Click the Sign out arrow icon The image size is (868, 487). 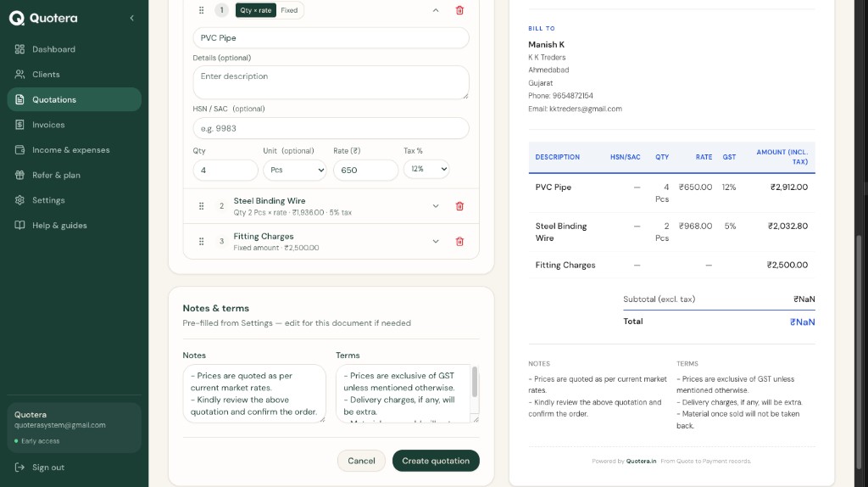[20, 467]
